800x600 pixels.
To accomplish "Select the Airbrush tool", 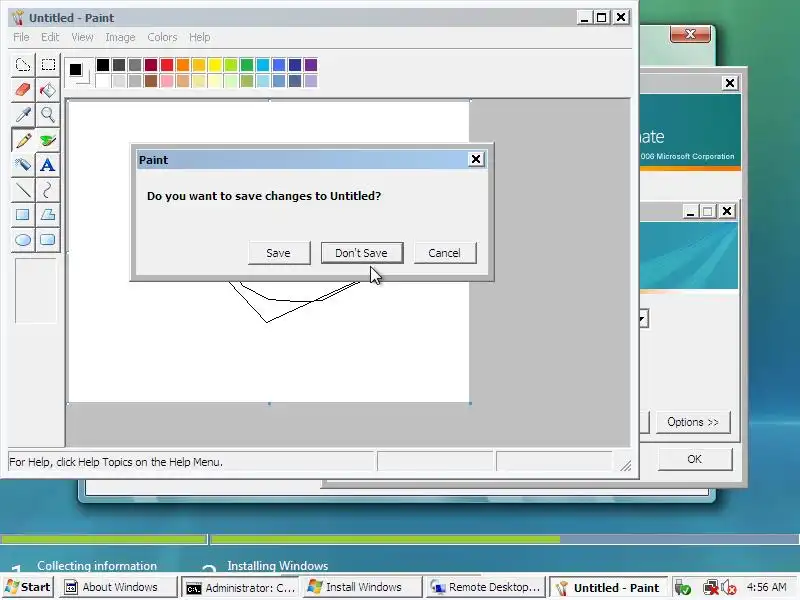I will (23, 165).
